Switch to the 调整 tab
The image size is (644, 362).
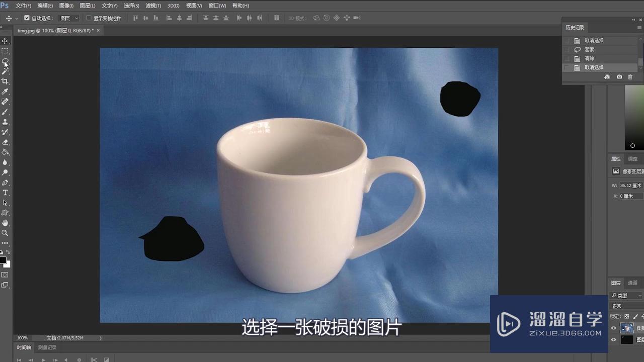[x=632, y=159]
